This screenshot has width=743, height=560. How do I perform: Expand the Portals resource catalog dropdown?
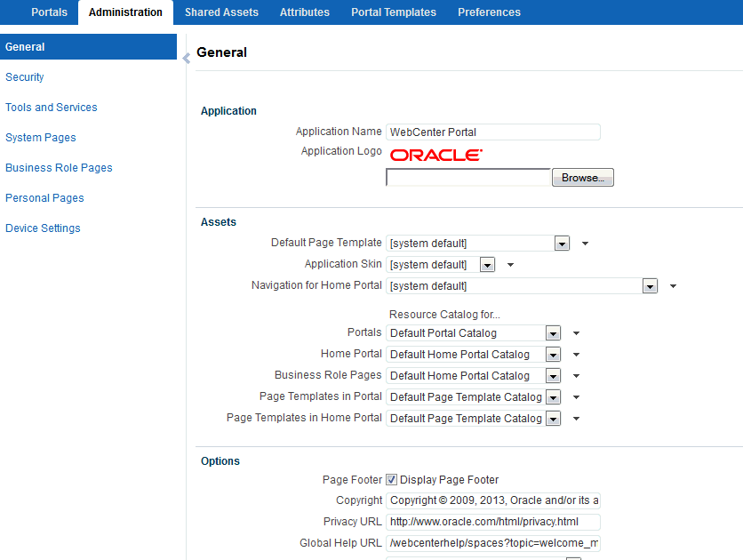pos(553,333)
